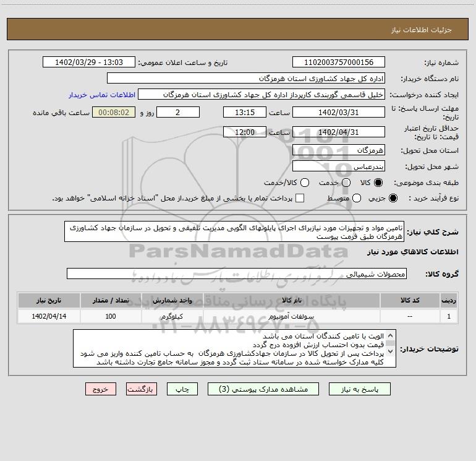Click the delivery city field بندرعباس
476x461 pixels.
click(339, 166)
